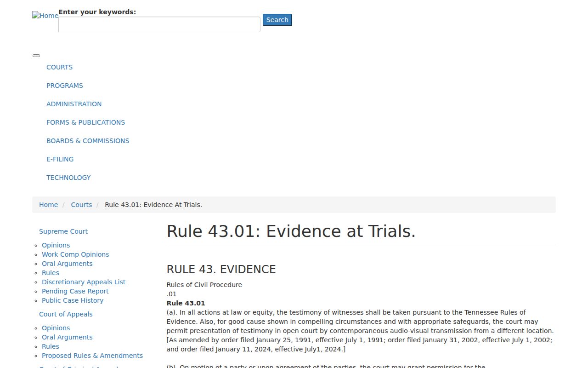Open Discretionary Appeals List link
The image size is (588, 368).
tap(84, 282)
